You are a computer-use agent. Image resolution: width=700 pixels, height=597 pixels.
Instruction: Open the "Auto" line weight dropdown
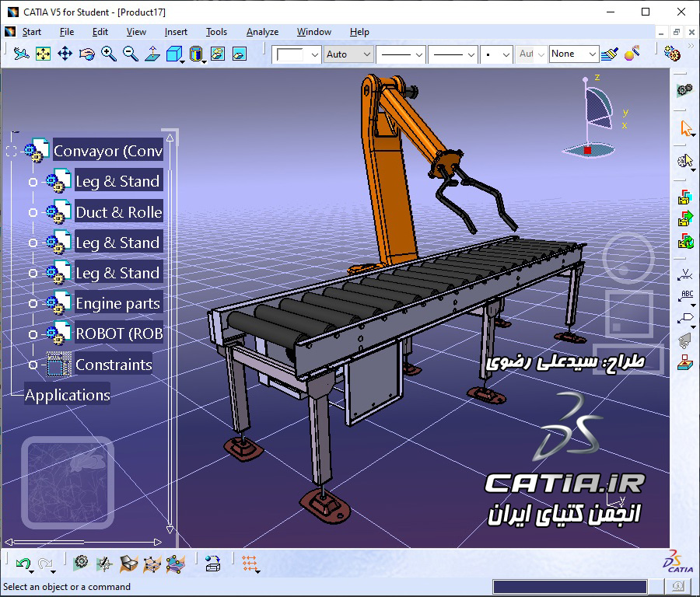348,54
